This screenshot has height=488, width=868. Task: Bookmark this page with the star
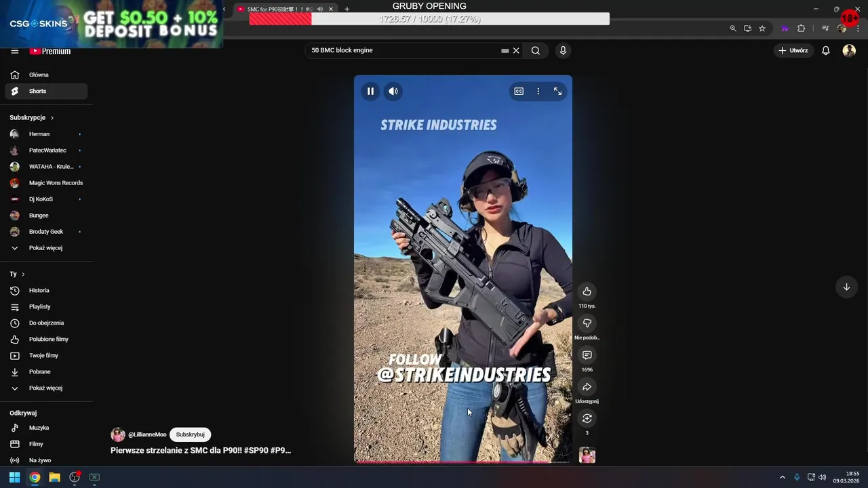coord(762,28)
